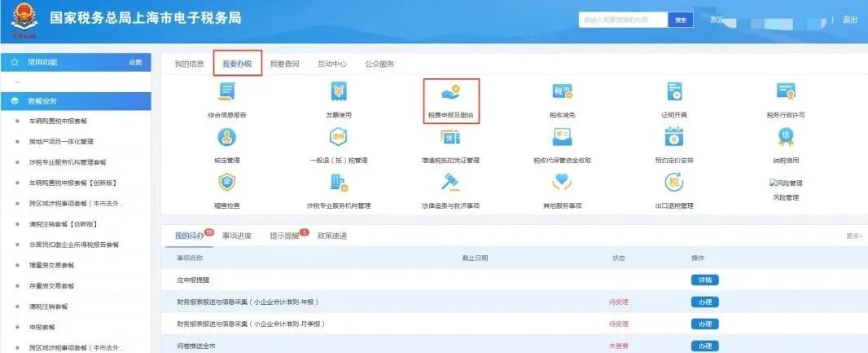This screenshot has width=868, height=353.
Task: Expand the 更多 link in the to-do panel
Action: 853,236
